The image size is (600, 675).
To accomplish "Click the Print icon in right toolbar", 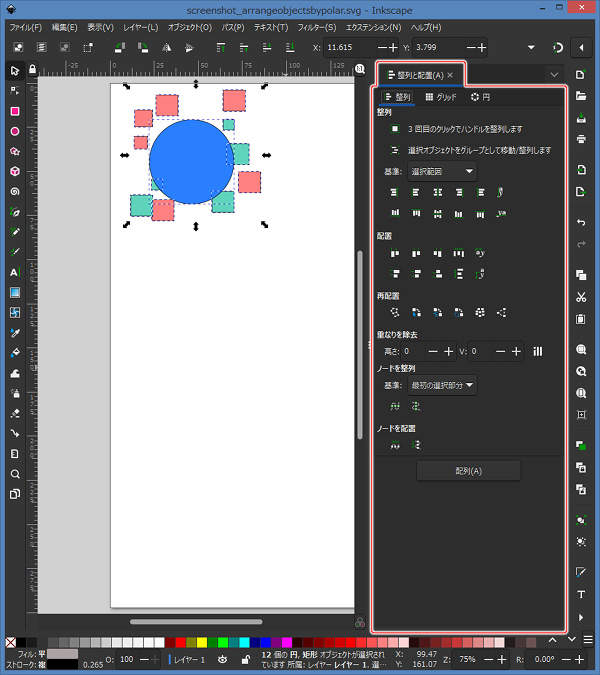I will point(581,139).
